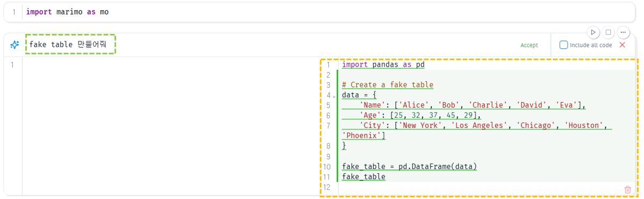644x199 pixels.
Task: Click 'import pandas as pd' line
Action: point(383,65)
